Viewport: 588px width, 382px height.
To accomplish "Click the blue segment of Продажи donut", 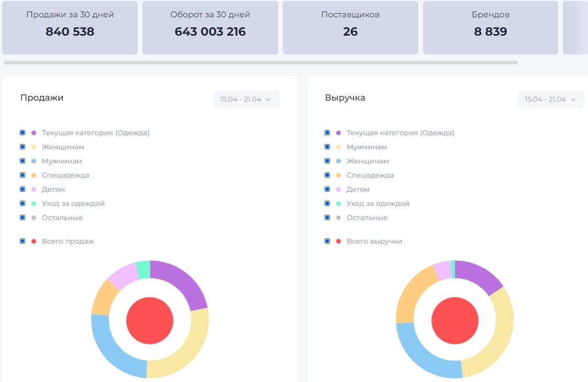I will coord(110,351).
